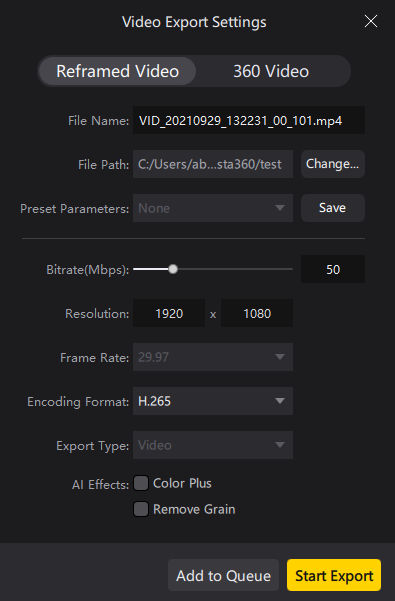Switch to the 360 Video tab
Image resolution: width=395 pixels, height=601 pixels.
271,71
